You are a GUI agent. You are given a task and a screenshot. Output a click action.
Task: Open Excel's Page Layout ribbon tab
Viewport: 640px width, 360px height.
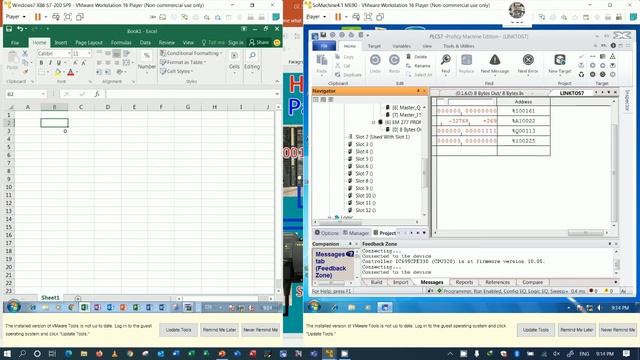tap(89, 42)
